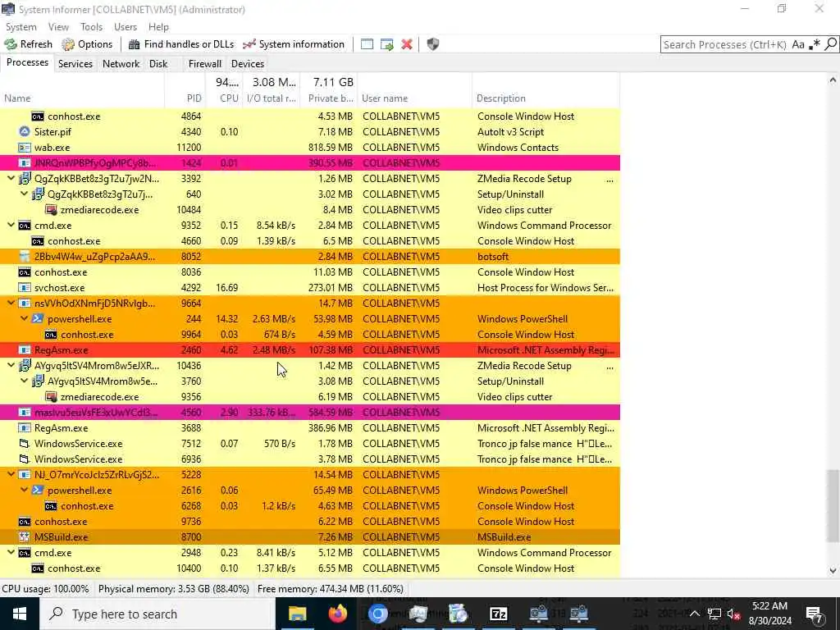
Task: Select the svchost.exe process icon
Action: pyautogui.click(x=25, y=288)
